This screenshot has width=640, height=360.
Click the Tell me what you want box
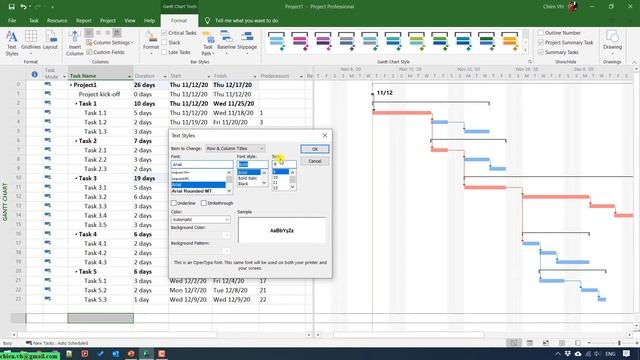coord(247,20)
